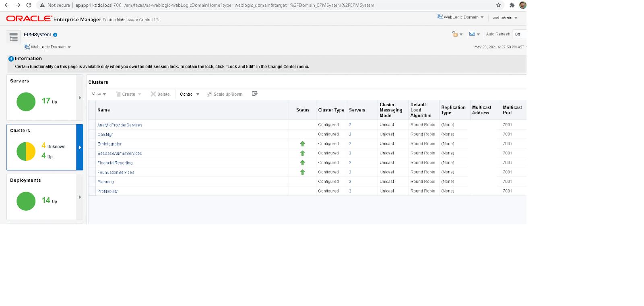Click FoundationServices up status arrow

(x=302, y=172)
